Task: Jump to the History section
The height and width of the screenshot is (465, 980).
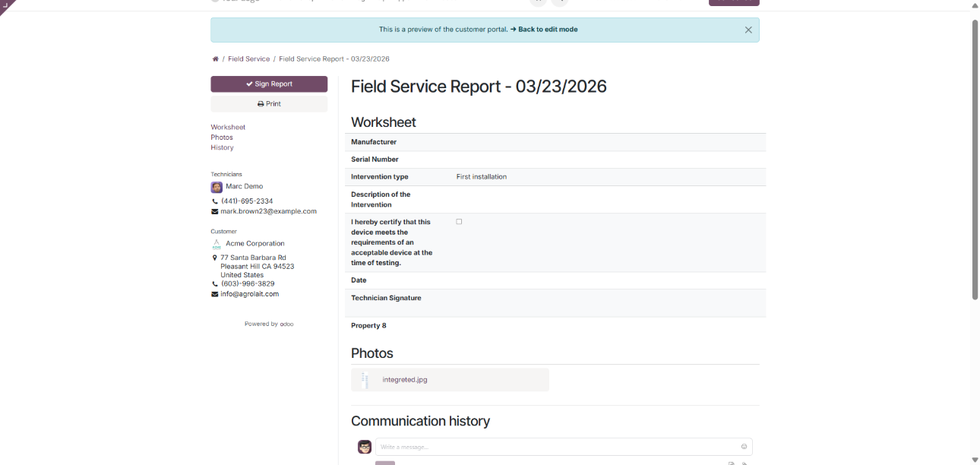Action: (222, 147)
